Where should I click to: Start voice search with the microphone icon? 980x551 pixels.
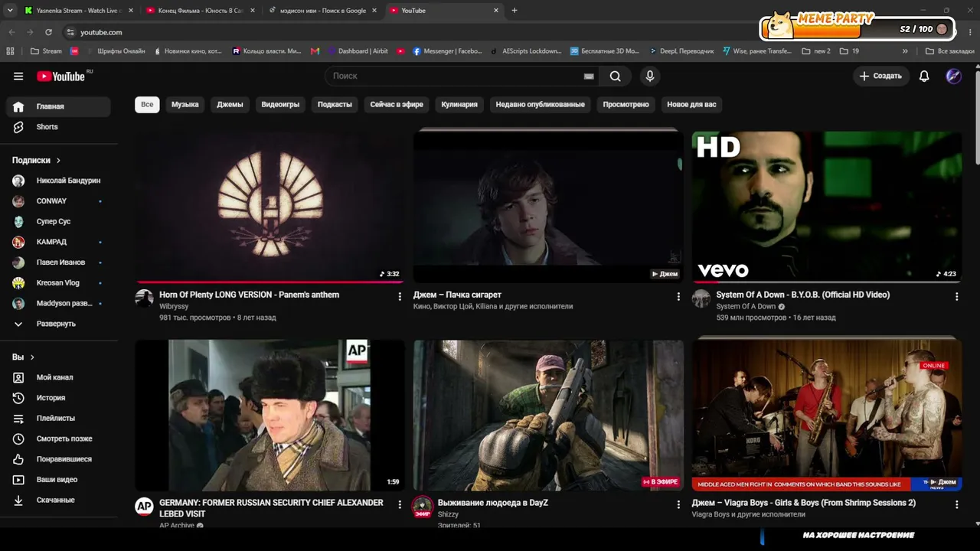(x=649, y=76)
